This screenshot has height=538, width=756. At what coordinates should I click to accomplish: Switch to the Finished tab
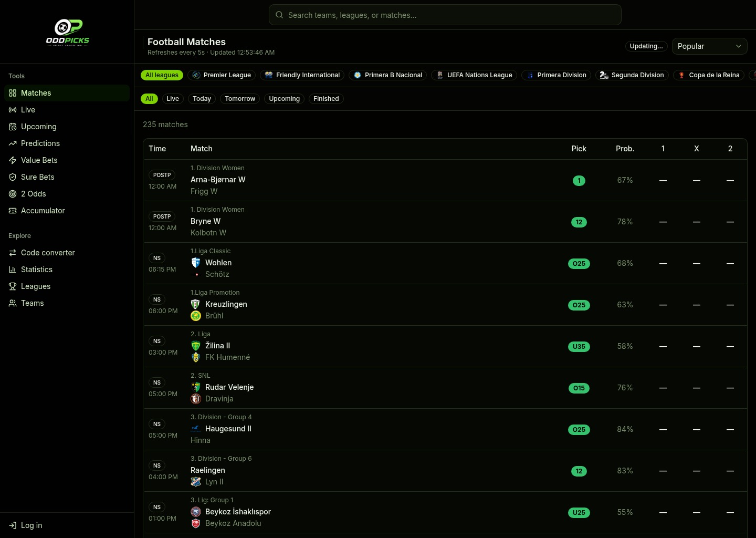click(x=326, y=99)
